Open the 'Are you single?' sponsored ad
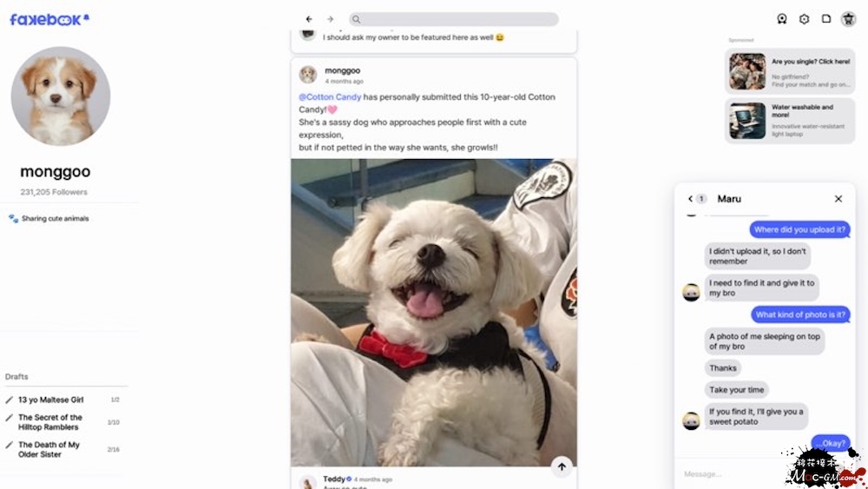 pos(789,71)
